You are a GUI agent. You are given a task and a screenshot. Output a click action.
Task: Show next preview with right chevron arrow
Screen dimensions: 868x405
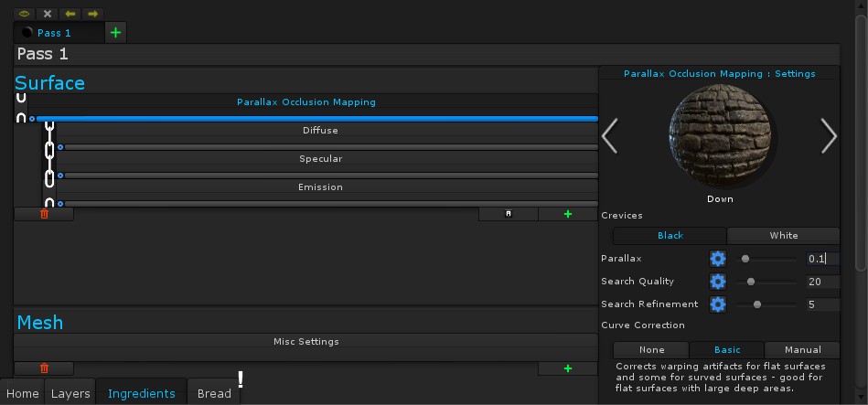pyautogui.click(x=829, y=136)
